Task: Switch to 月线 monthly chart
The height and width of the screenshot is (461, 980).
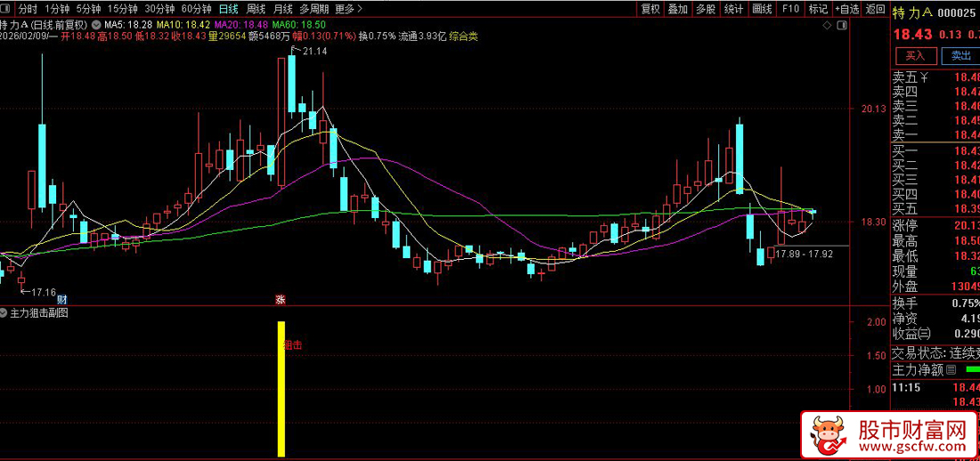Action: click(283, 9)
